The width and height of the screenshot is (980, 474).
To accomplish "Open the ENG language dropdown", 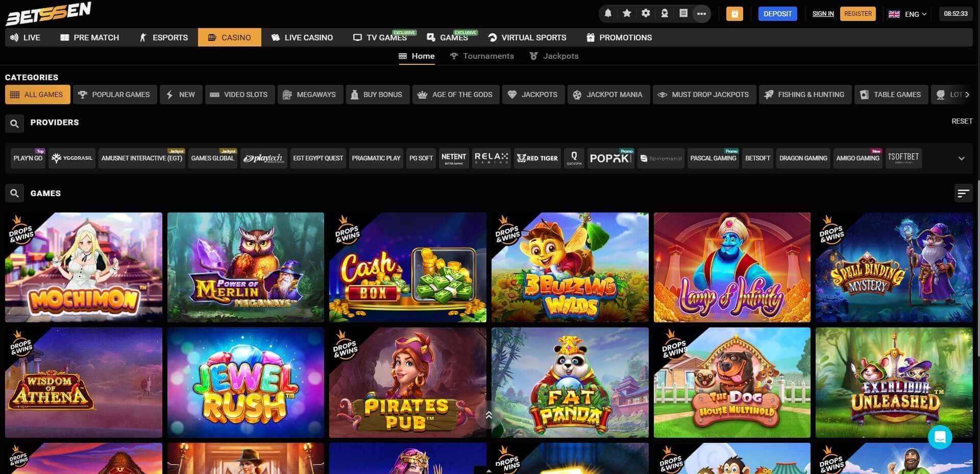I will click(x=908, y=14).
